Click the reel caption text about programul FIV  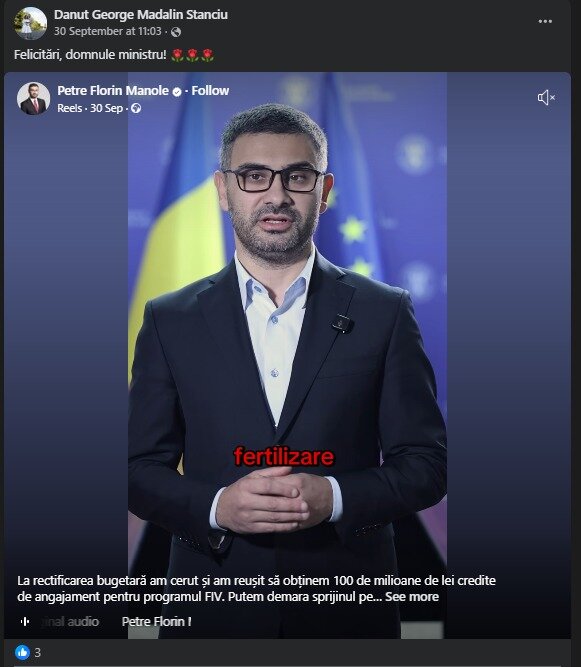256,589
